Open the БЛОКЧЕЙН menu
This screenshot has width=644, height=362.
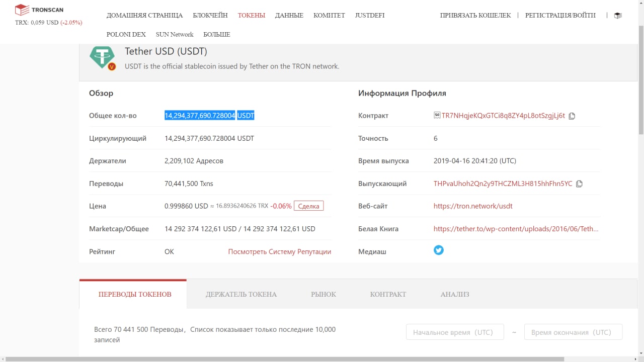coord(210,16)
